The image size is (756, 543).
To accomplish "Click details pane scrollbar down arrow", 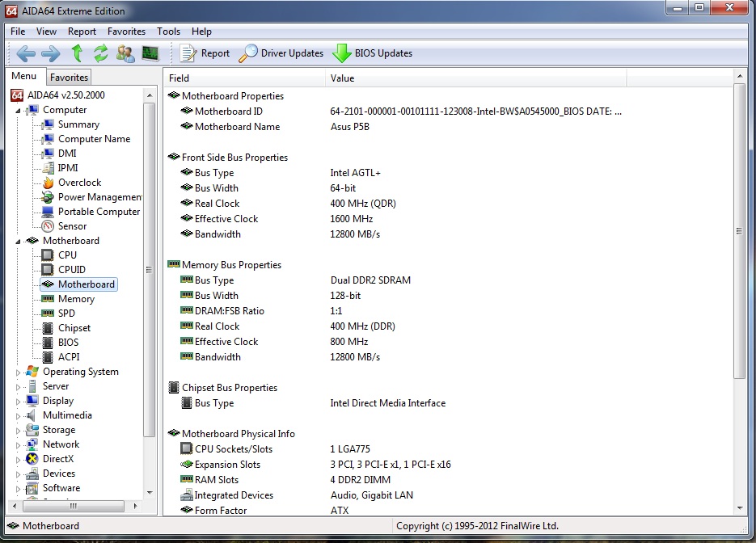I will pos(740,507).
